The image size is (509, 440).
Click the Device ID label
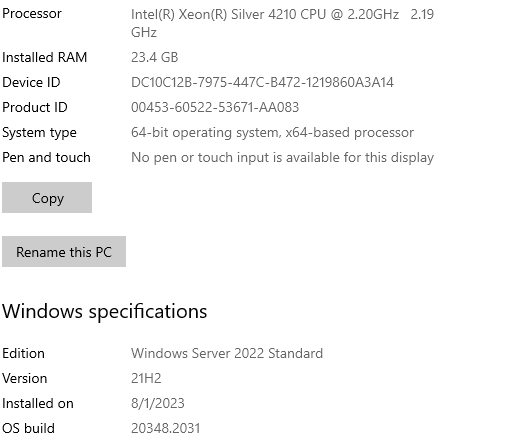point(31,82)
